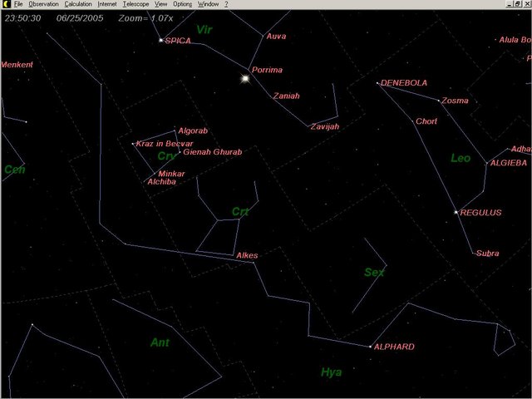
Task: Open the Window menu
Action: click(x=208, y=4)
